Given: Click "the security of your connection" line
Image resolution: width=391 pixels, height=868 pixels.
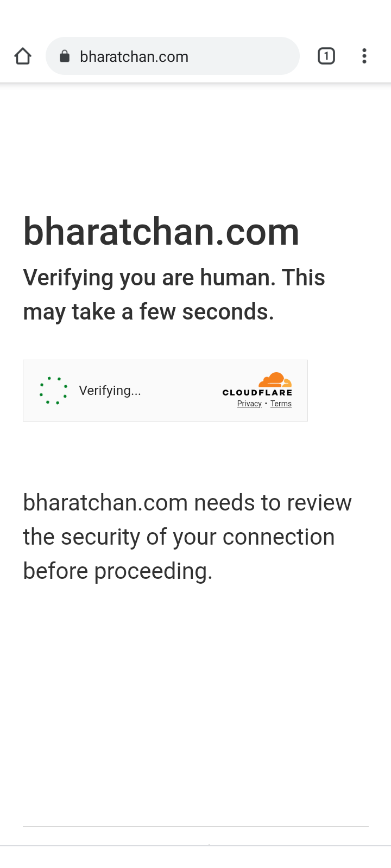Looking at the screenshot, I should (179, 537).
